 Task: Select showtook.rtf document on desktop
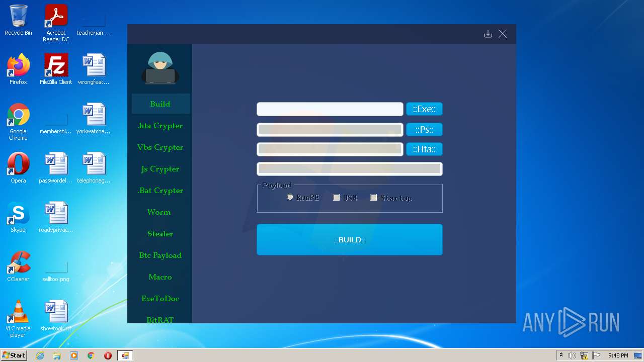click(x=56, y=316)
